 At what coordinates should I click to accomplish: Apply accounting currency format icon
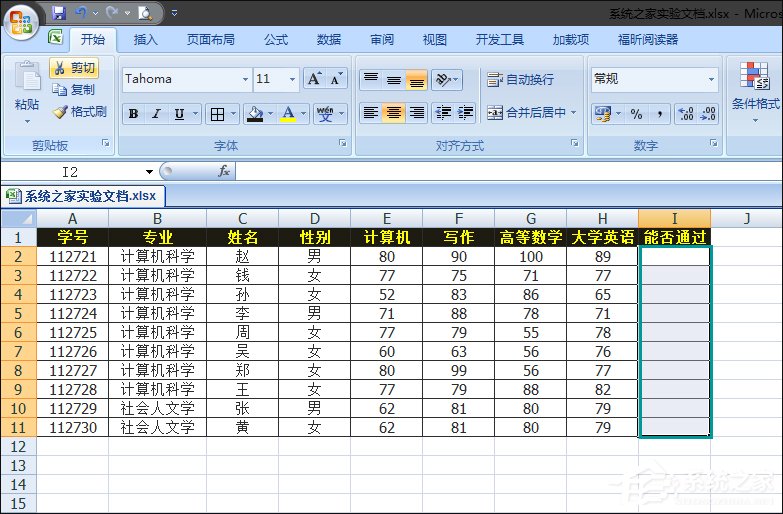click(x=603, y=114)
